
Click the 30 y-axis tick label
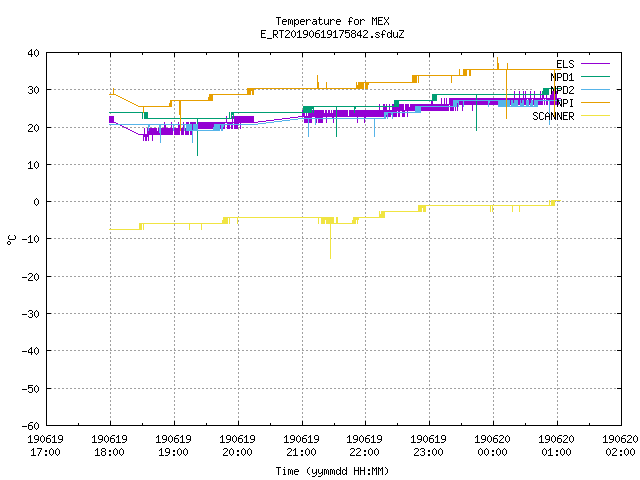pos(33,90)
